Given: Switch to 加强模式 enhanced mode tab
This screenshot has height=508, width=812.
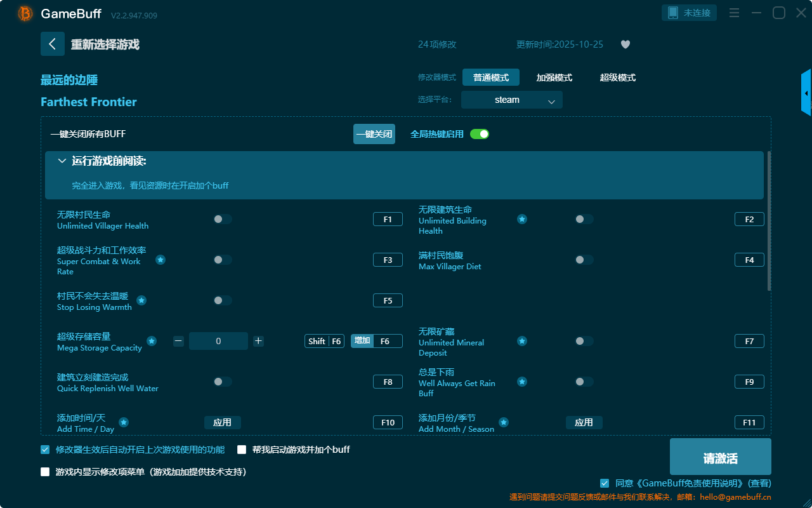Looking at the screenshot, I should 554,77.
